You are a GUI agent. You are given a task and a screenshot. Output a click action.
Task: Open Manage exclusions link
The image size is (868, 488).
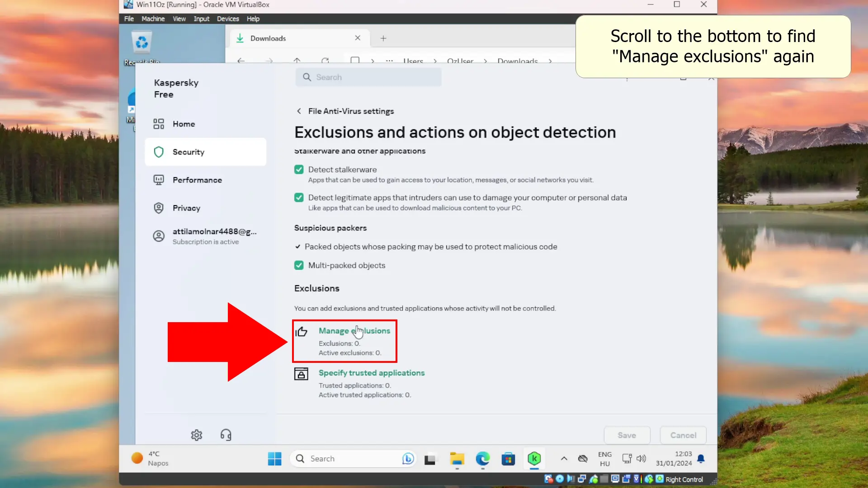(x=354, y=331)
